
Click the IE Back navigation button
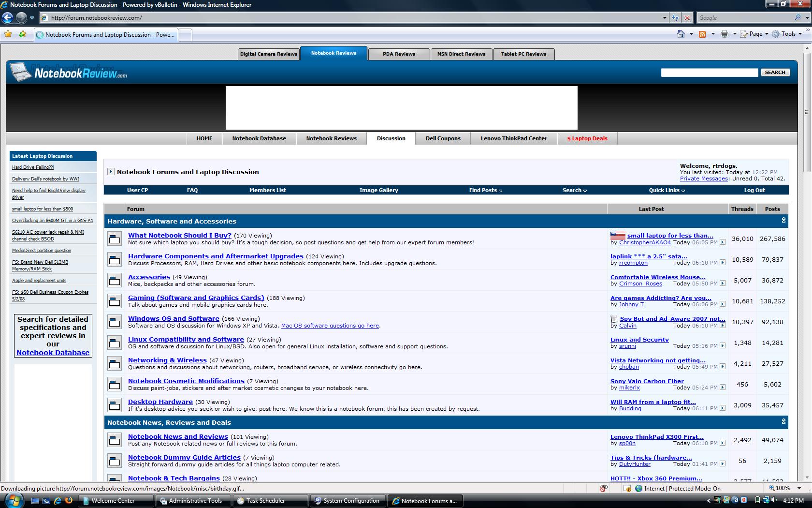pos(8,18)
